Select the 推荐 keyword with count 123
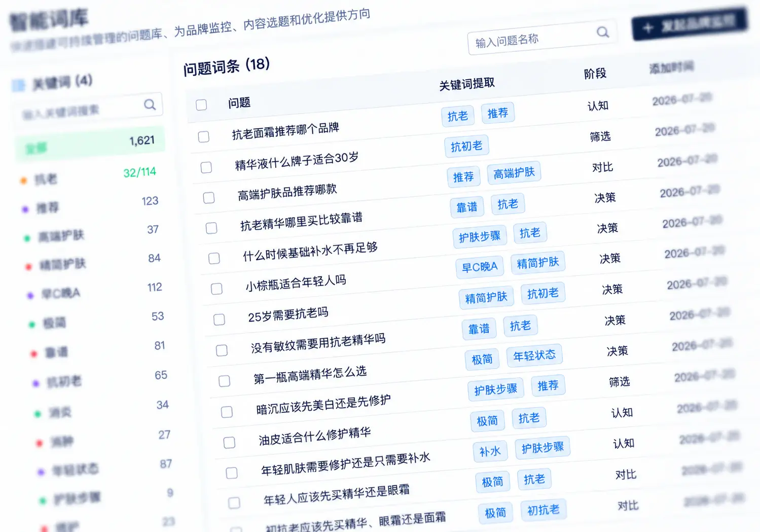This screenshot has width=760, height=532. coord(91,204)
